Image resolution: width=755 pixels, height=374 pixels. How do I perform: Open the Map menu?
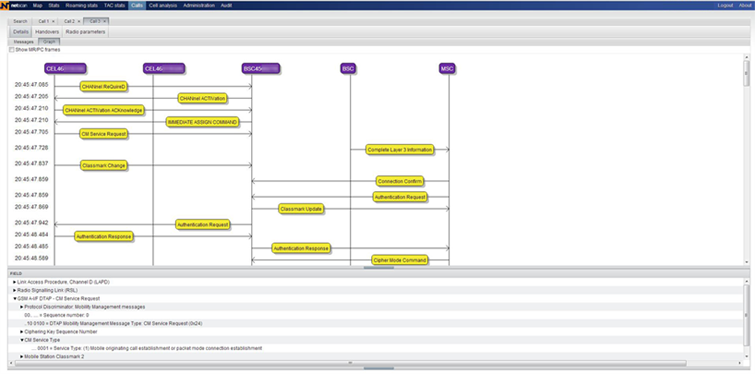point(38,5)
